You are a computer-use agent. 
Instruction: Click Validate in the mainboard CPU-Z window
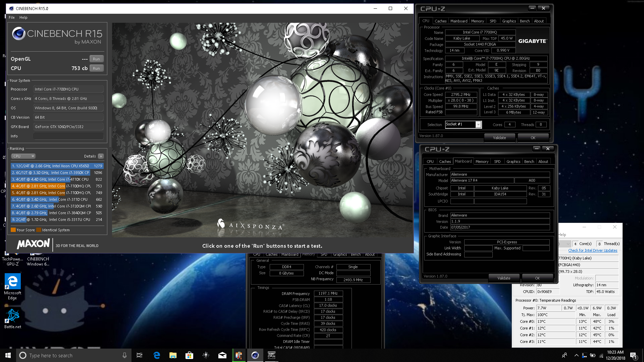504,278
